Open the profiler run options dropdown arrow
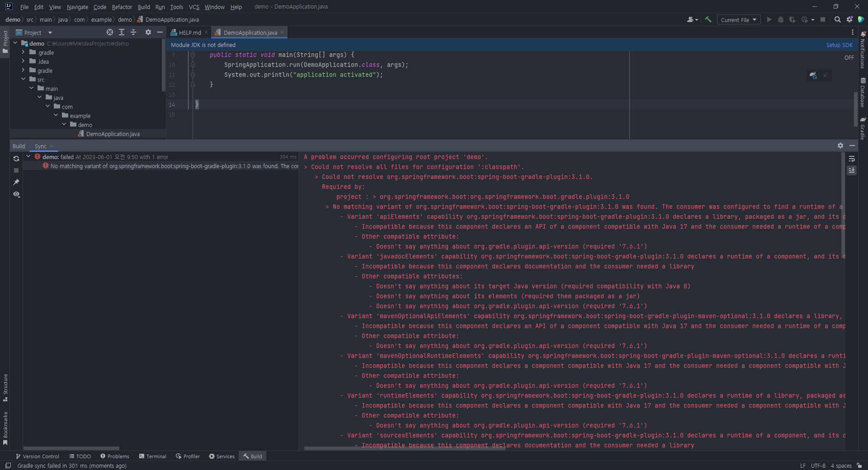The width and height of the screenshot is (868, 470). (x=812, y=20)
